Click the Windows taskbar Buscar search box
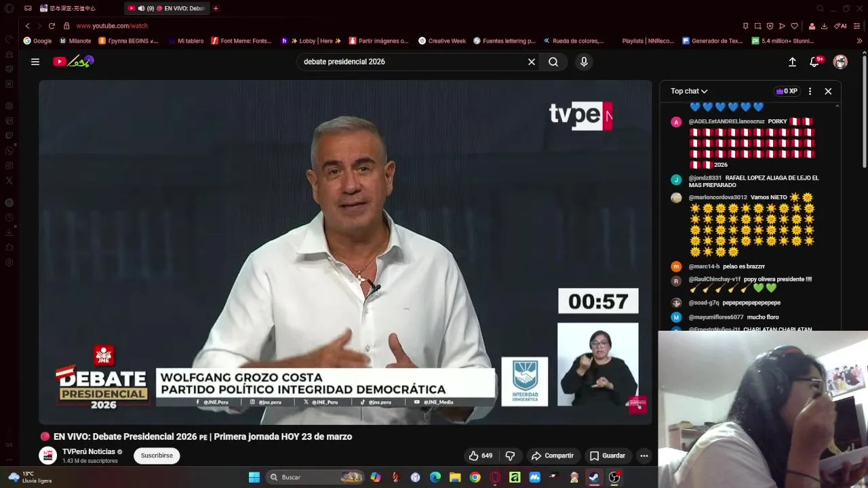The image size is (868, 488). (315, 477)
